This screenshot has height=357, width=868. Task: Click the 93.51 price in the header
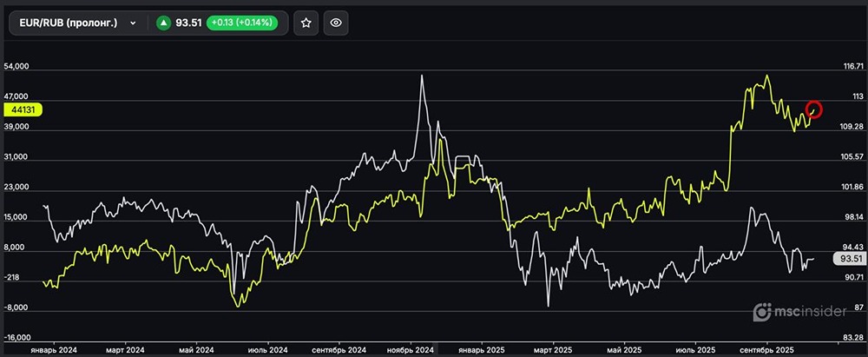click(x=187, y=23)
